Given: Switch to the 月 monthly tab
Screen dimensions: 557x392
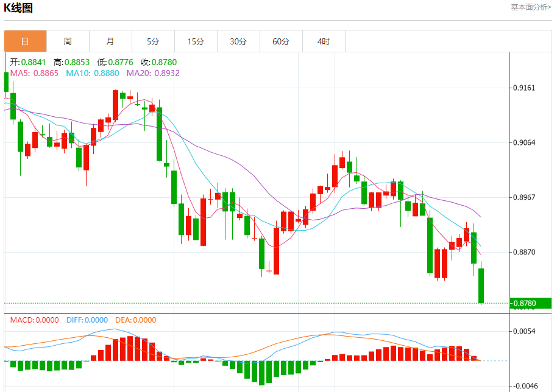Looking at the screenshot, I should [x=110, y=41].
